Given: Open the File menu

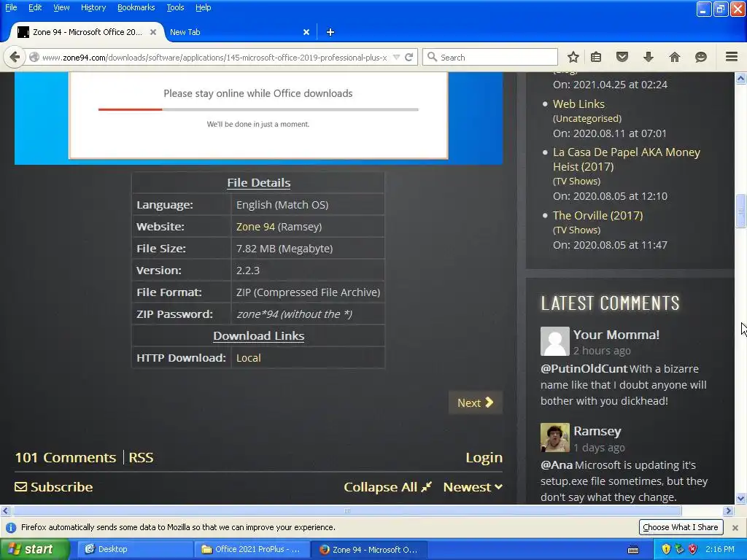Looking at the screenshot, I should (11, 7).
